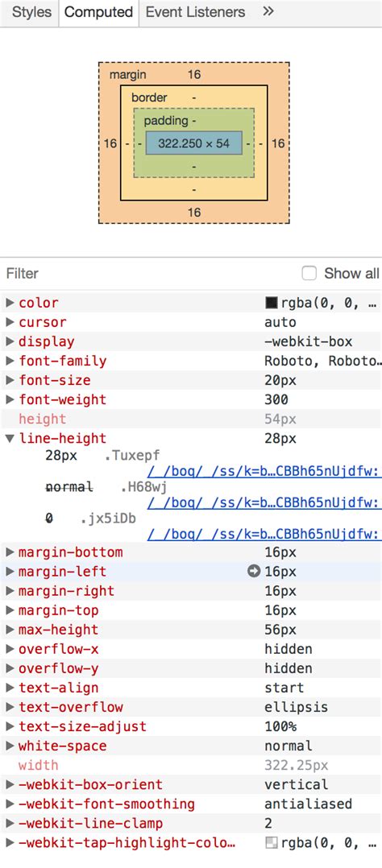
Task: Click the greyed width property row
Action: click(191, 765)
